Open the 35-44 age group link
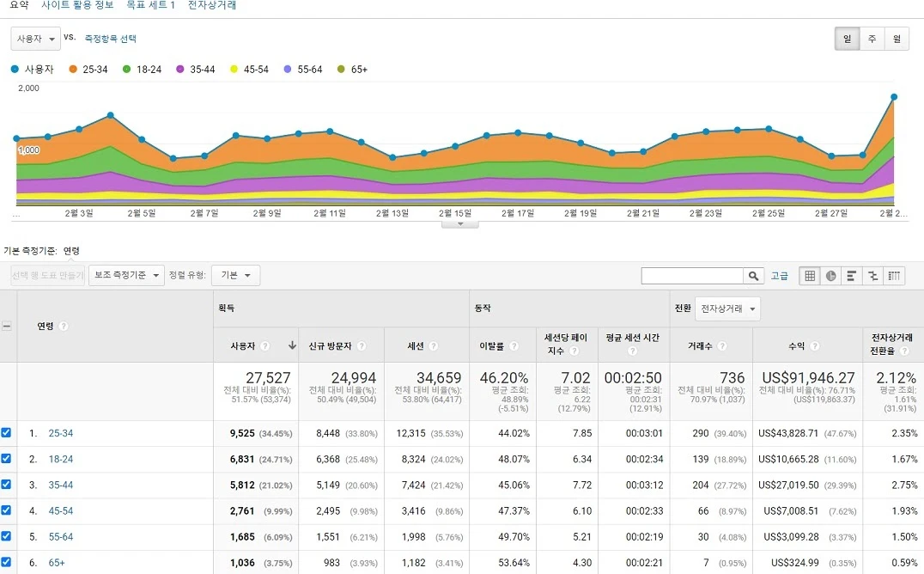924x574 pixels. click(x=61, y=485)
